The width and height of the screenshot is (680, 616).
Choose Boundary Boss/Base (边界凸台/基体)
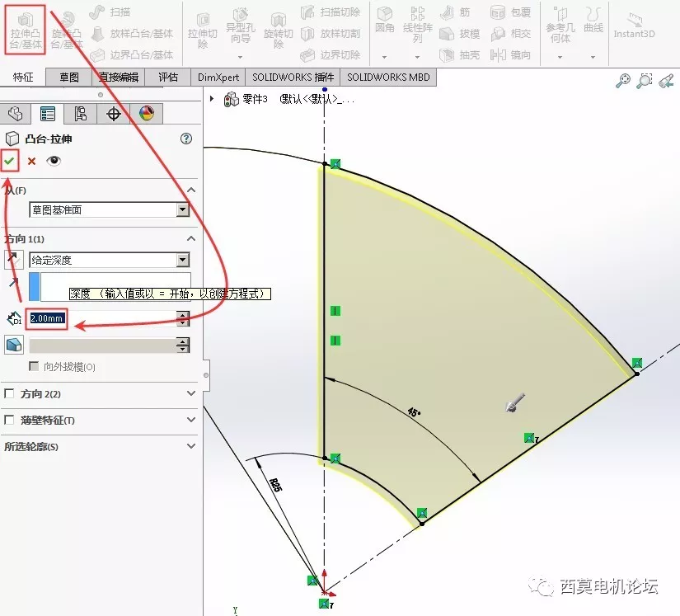point(132,54)
